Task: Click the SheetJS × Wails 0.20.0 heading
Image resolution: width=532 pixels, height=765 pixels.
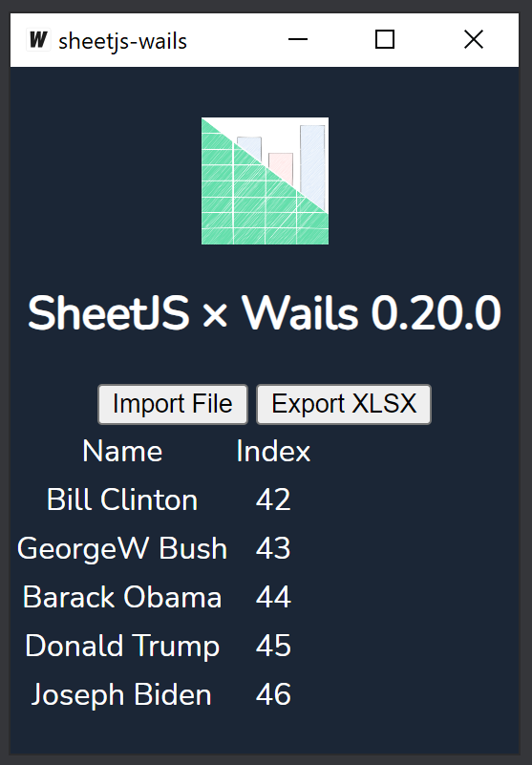Action: click(x=265, y=313)
